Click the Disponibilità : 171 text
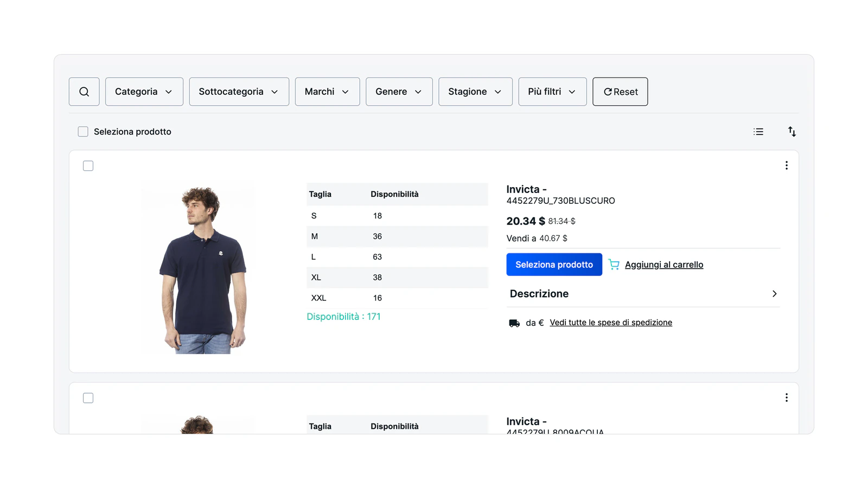This screenshot has width=868, height=488. 344,317
